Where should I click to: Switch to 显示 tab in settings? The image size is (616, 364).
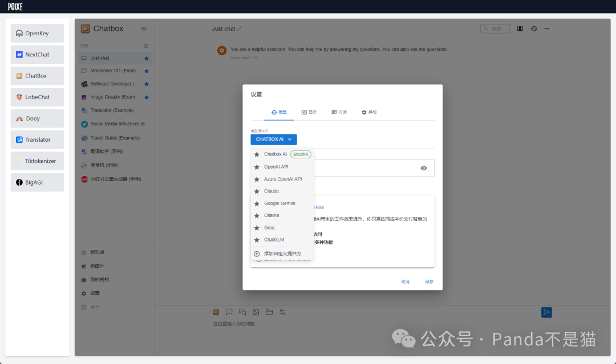point(309,112)
